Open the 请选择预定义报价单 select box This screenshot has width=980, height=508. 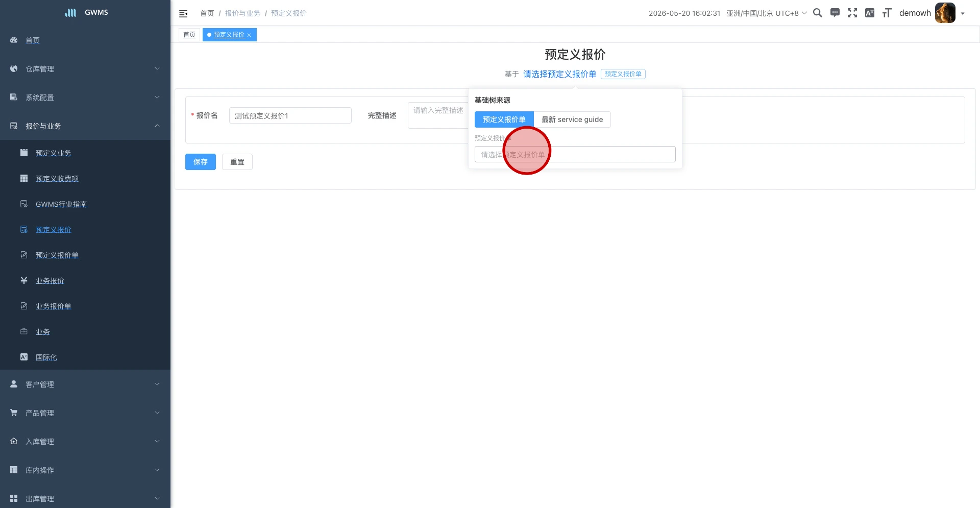click(575, 154)
